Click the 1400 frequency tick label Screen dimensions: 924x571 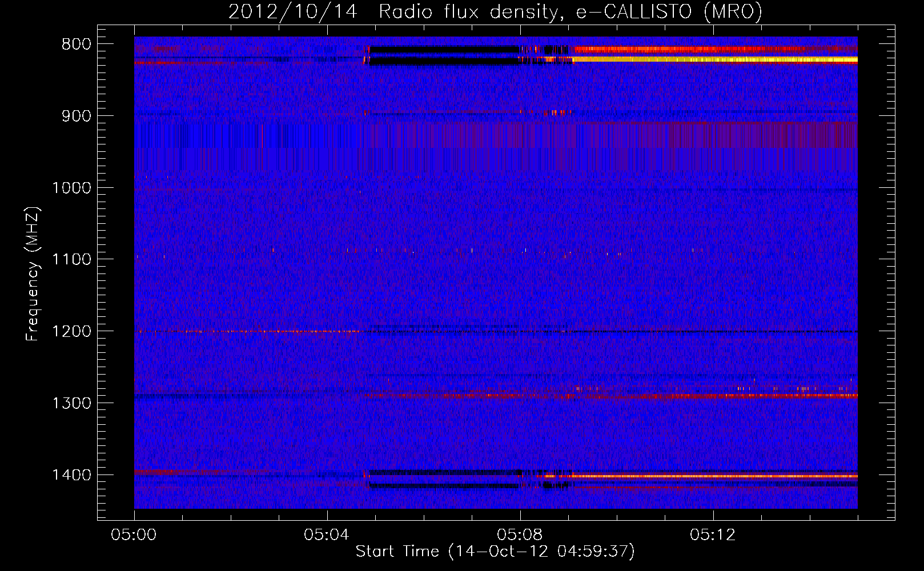coord(71,475)
